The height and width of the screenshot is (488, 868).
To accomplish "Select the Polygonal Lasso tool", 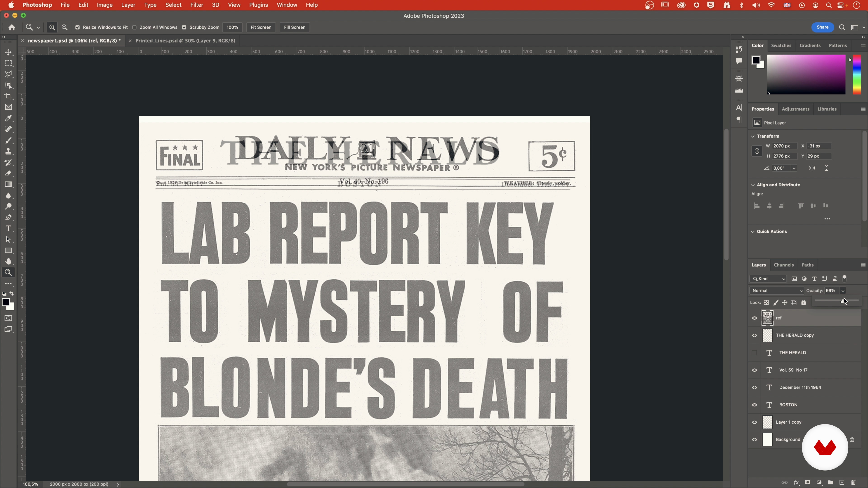I will coord(8,74).
